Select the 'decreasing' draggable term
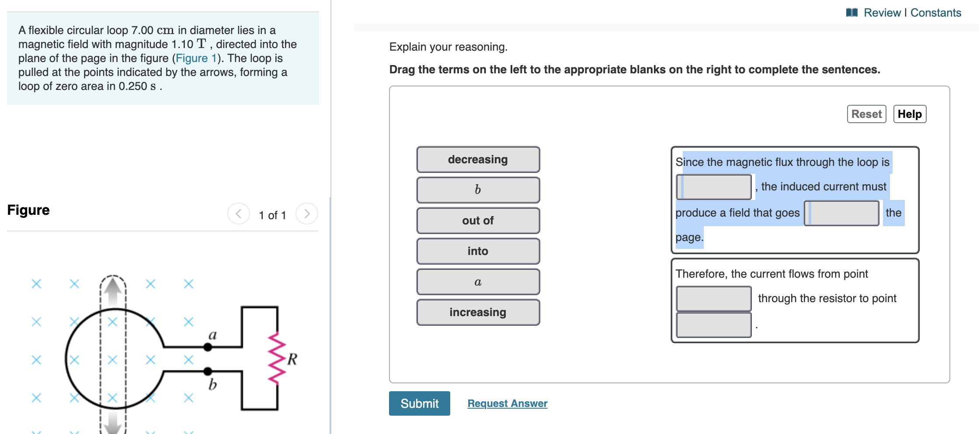 [x=478, y=159]
